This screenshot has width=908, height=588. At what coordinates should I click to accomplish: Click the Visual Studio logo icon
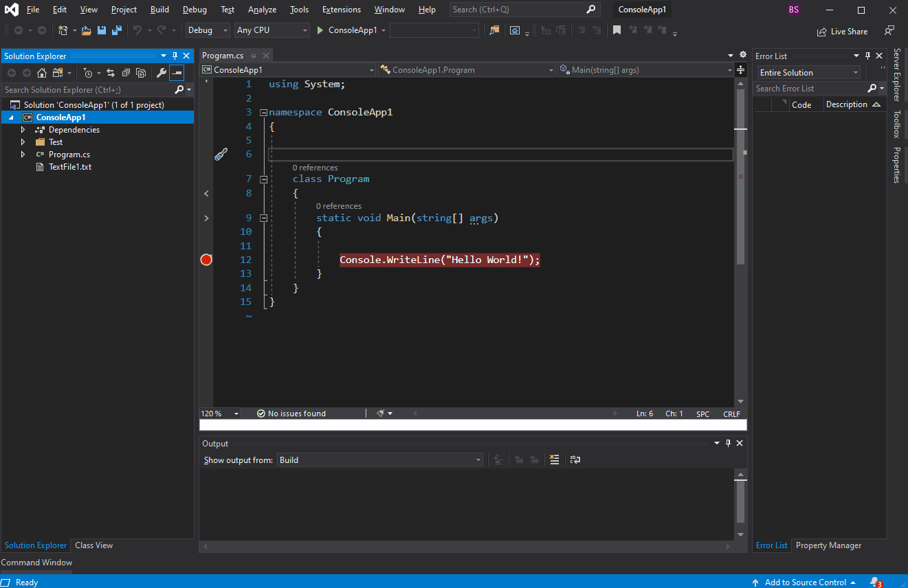(x=12, y=10)
